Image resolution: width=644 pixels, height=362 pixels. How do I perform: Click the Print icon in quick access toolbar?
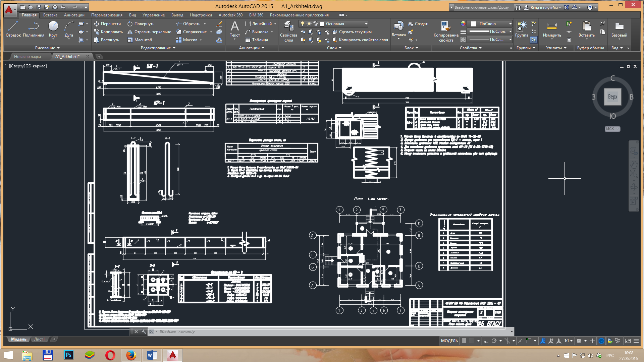(55, 7)
